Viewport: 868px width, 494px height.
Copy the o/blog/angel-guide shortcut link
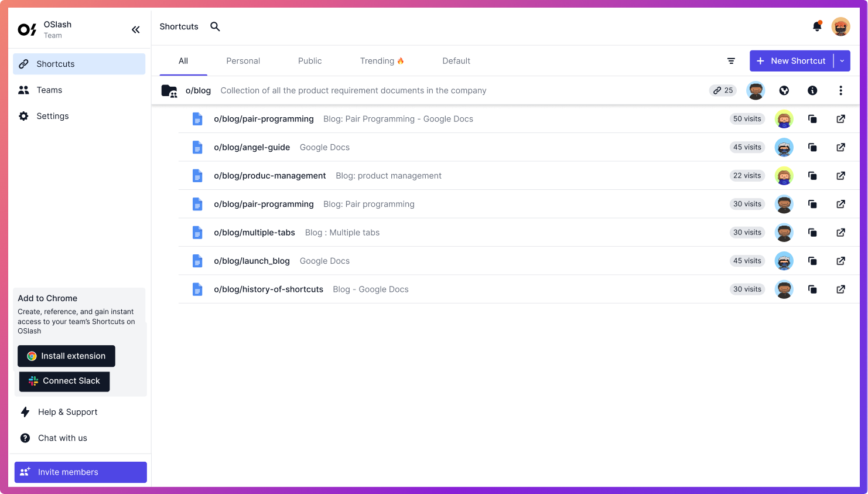point(812,147)
